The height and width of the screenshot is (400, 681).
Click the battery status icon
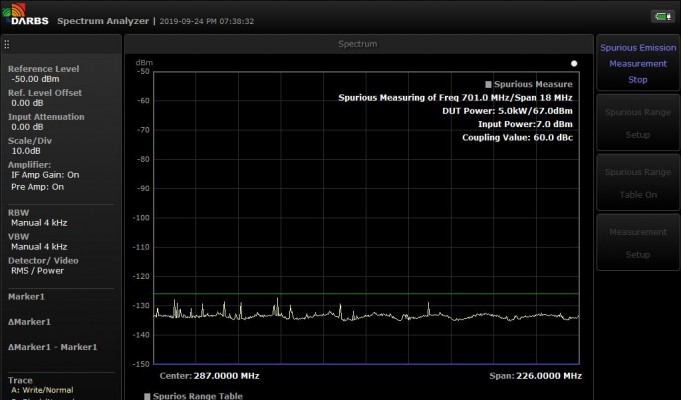(662, 17)
